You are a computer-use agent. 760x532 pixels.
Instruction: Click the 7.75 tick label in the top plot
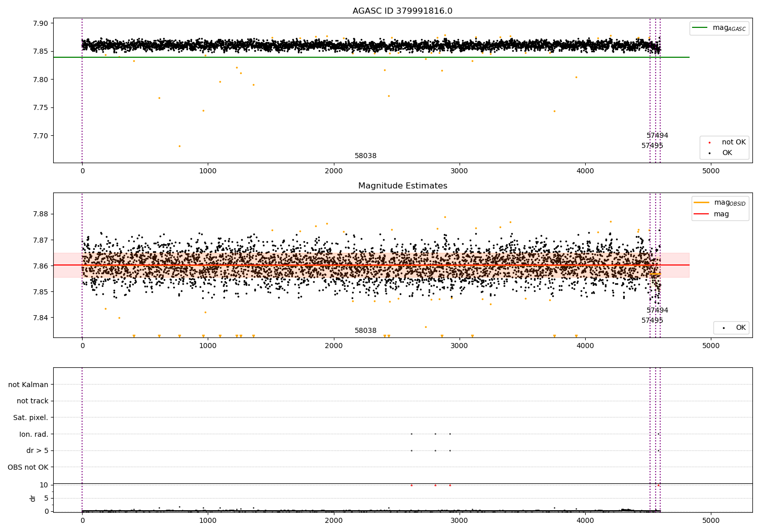pyautogui.click(x=41, y=107)
